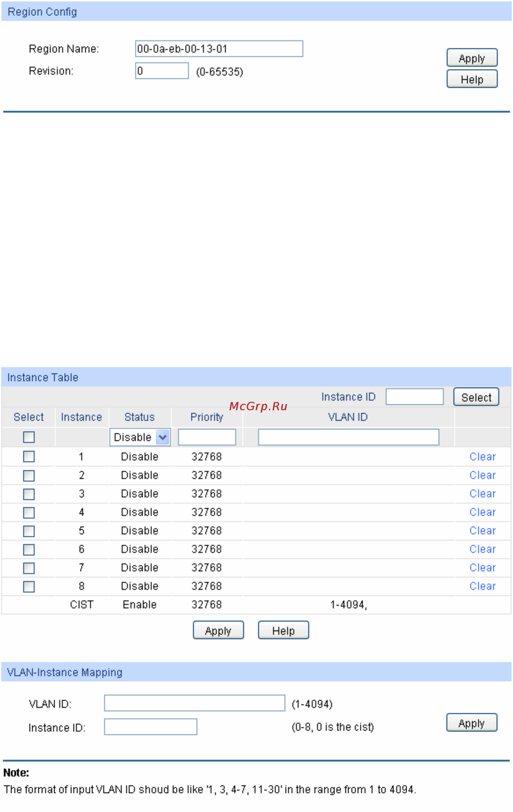Click the Instance ID search field in Instance Table

click(415, 397)
